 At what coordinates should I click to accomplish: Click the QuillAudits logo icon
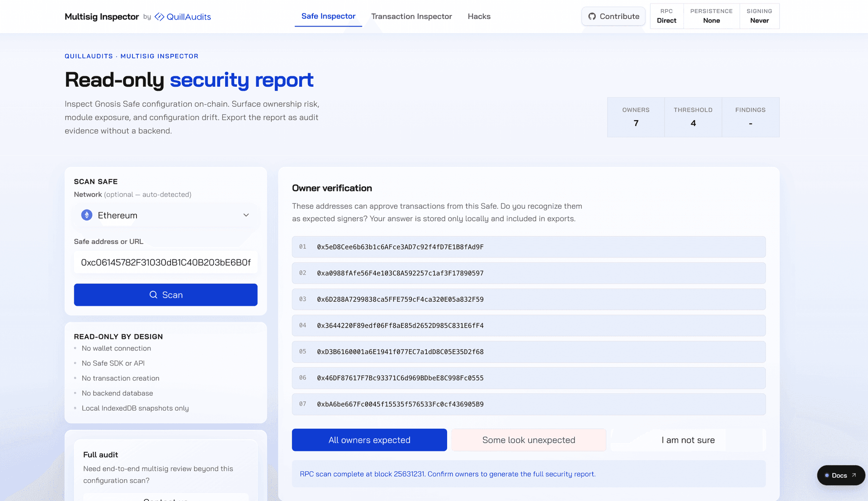click(160, 17)
